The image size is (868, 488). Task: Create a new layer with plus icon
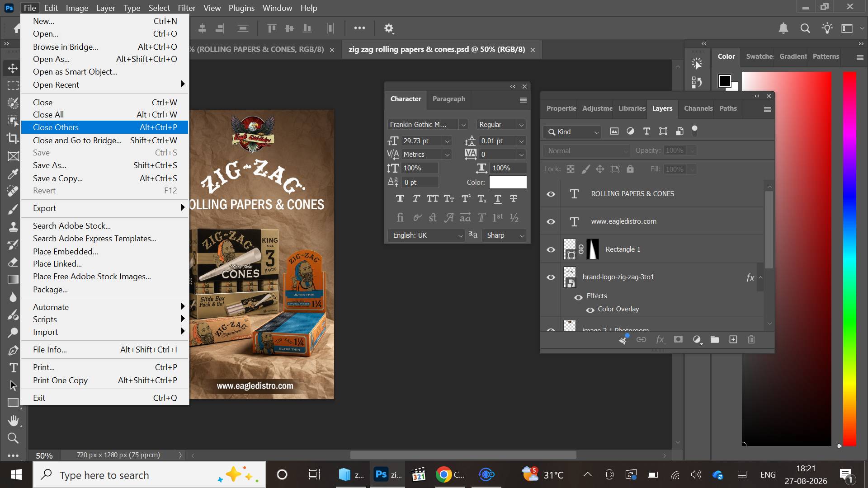click(733, 339)
